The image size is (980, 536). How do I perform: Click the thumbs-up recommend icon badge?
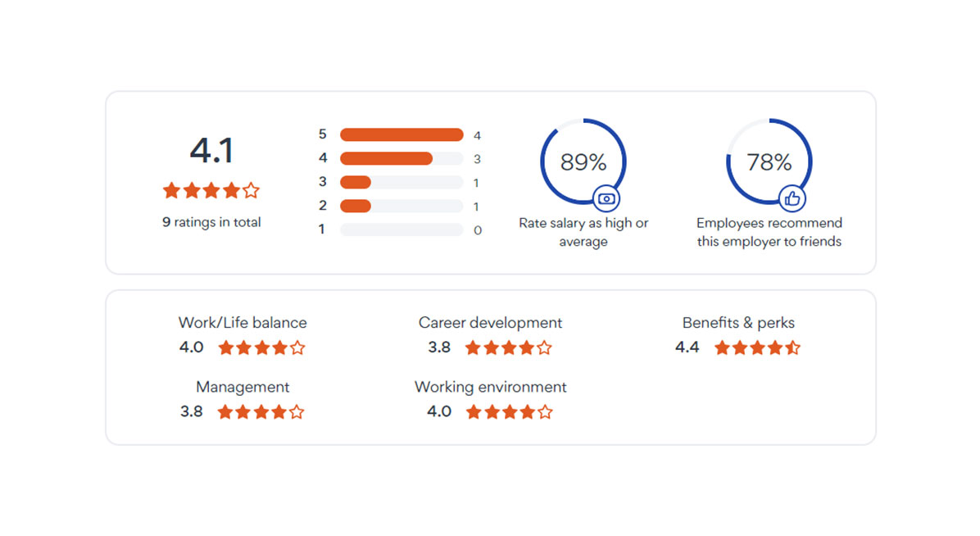click(x=792, y=199)
